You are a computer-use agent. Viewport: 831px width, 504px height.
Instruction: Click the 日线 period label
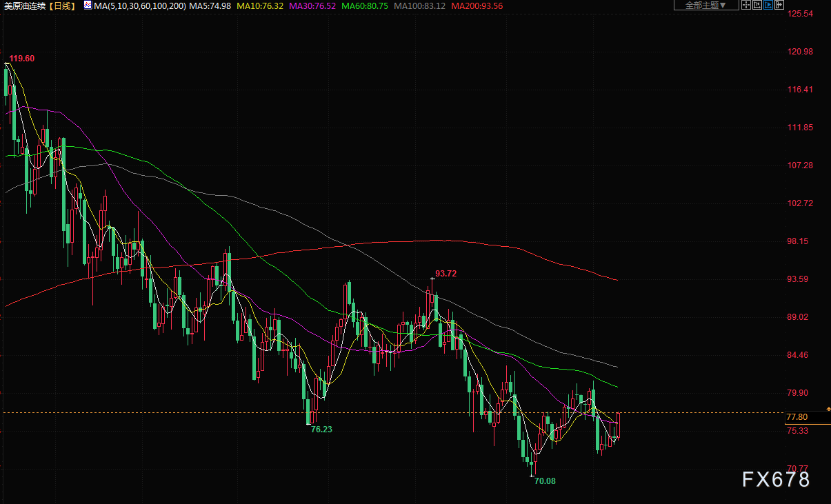coord(61,6)
